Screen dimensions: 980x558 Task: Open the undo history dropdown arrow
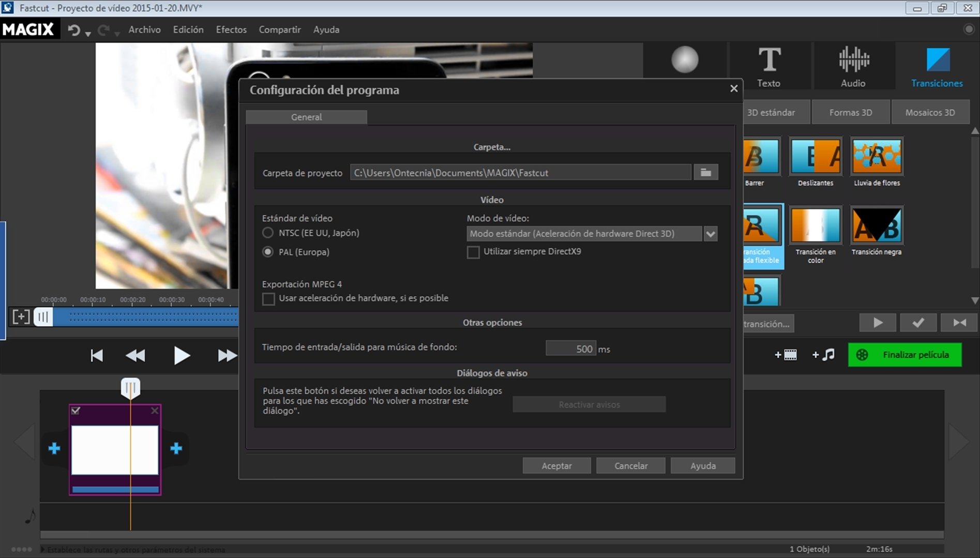pyautogui.click(x=88, y=34)
